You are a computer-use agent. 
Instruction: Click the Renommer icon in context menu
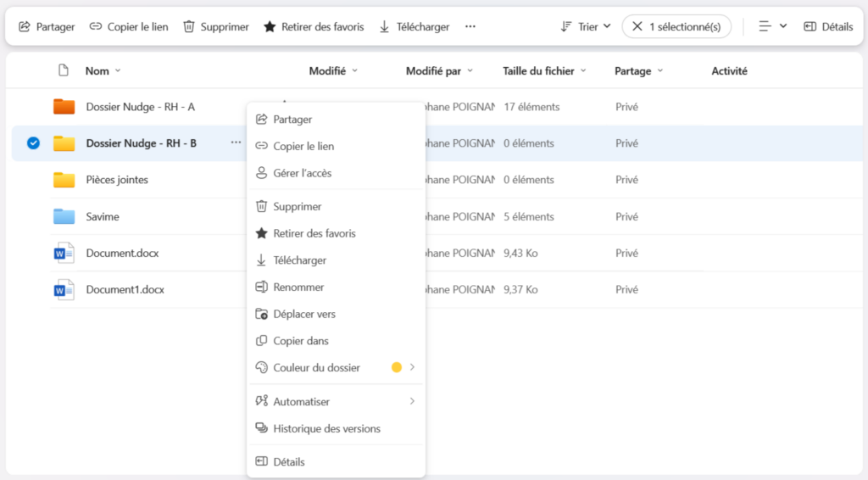[261, 287]
